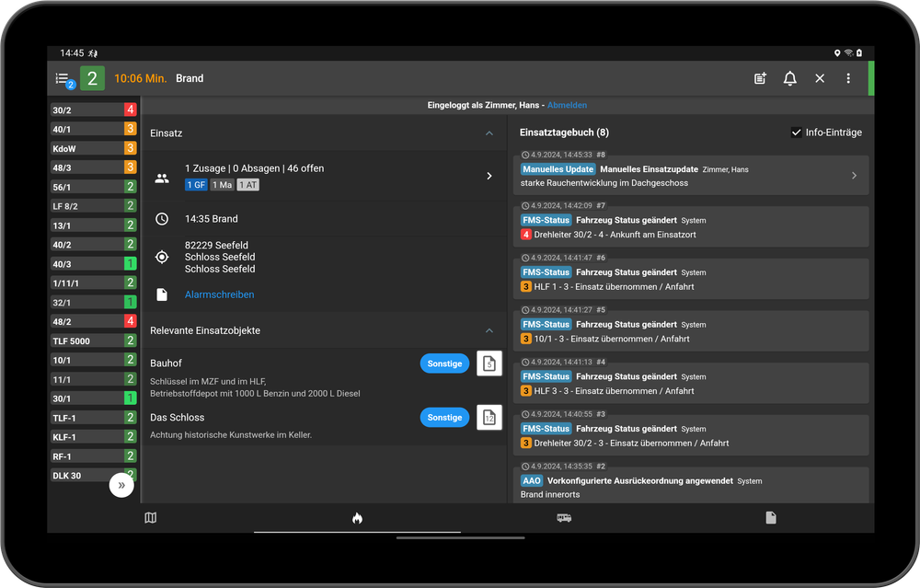Click the address 82229 Seefeld
Viewport: 920px width, 588px height.
tap(216, 246)
